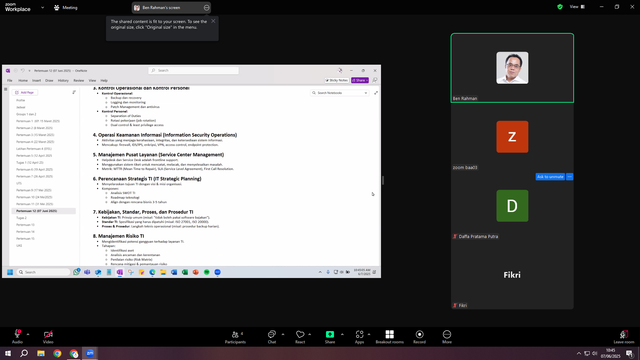Select Ben Rahman's video thumbnail
The height and width of the screenshot is (360, 640).
pyautogui.click(x=512, y=68)
